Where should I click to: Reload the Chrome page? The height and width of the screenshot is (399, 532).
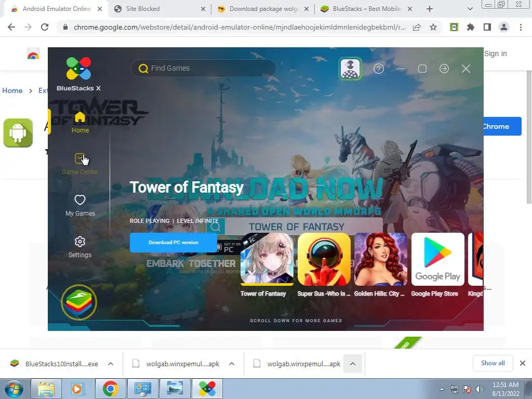tap(45, 27)
